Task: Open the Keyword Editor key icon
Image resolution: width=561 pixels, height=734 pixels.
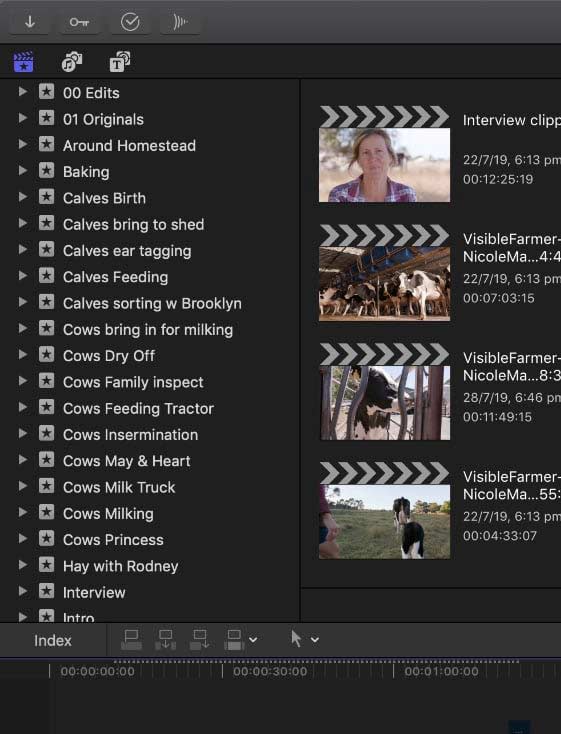Action: 79,22
